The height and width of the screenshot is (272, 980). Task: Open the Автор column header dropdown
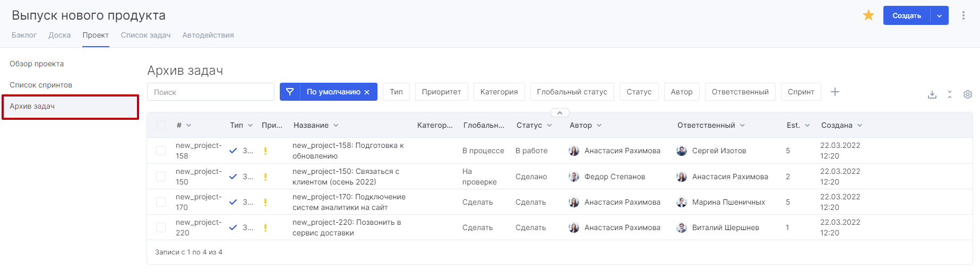[x=599, y=125]
